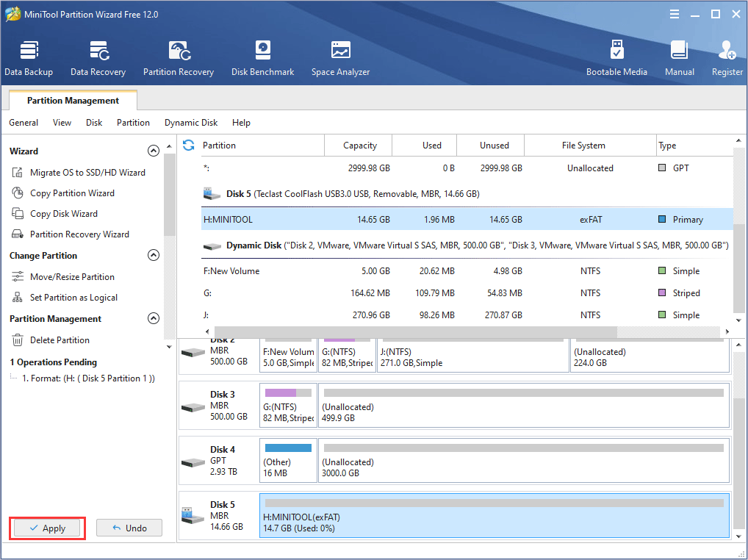
Task: Click Set Partition as Logical icon
Action: (x=18, y=297)
